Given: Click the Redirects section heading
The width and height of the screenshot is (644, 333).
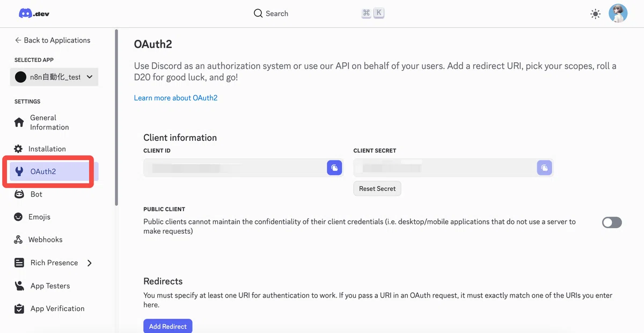Looking at the screenshot, I should pyautogui.click(x=163, y=281).
